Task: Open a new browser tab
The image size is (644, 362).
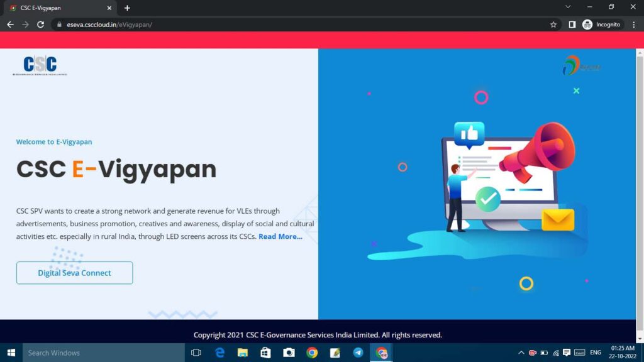Action: pyautogui.click(x=127, y=8)
